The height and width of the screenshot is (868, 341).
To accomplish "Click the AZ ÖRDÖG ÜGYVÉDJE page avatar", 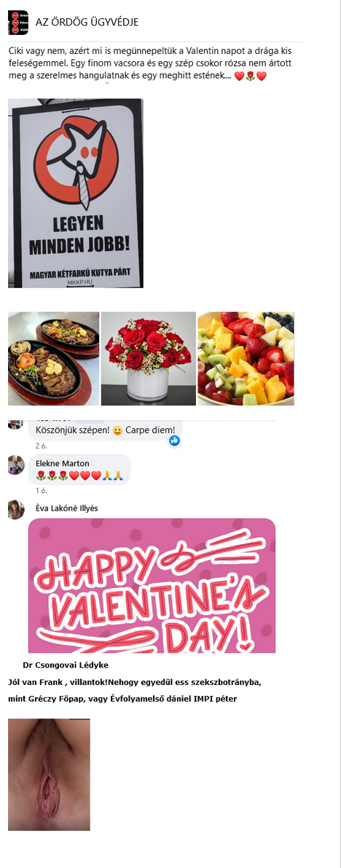I will click(x=17, y=22).
